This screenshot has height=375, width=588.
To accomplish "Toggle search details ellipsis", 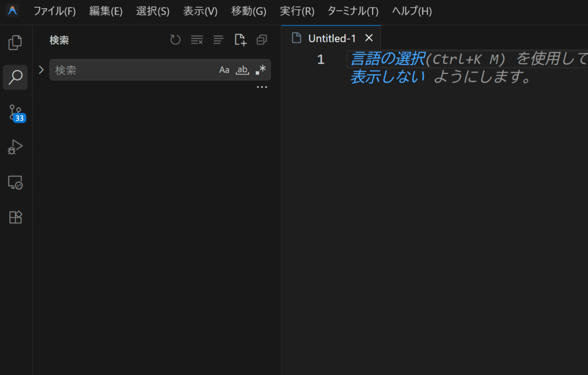I will pos(262,87).
